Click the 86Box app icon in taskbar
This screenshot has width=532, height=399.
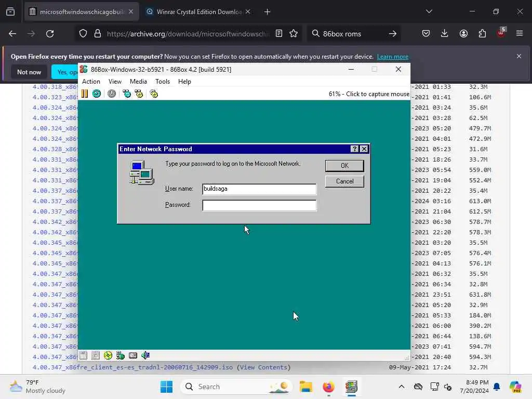coord(352,387)
